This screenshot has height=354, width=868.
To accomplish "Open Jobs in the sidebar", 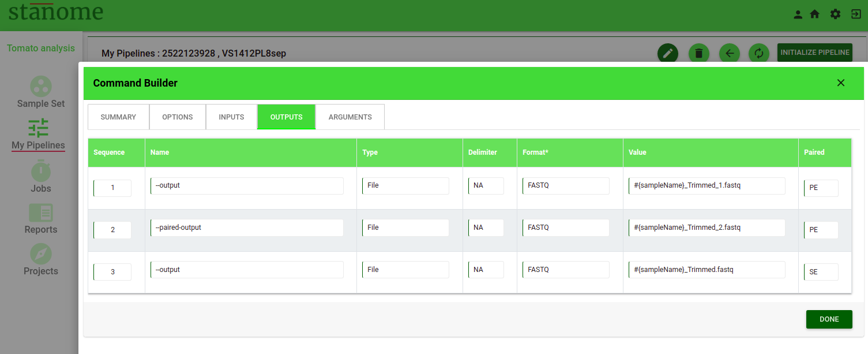I will [x=41, y=177].
